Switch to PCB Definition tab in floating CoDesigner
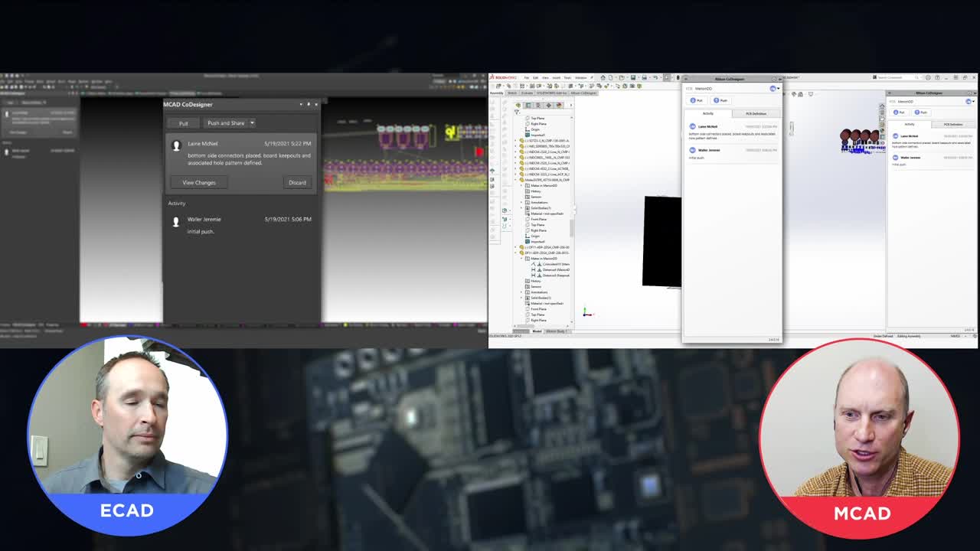The width and height of the screenshot is (980, 551). [755, 113]
